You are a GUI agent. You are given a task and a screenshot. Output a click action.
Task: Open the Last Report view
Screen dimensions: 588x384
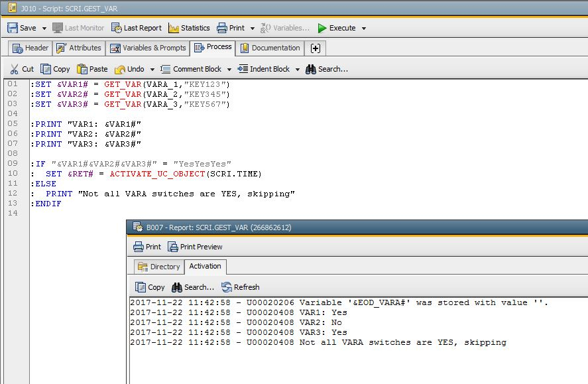coord(137,27)
